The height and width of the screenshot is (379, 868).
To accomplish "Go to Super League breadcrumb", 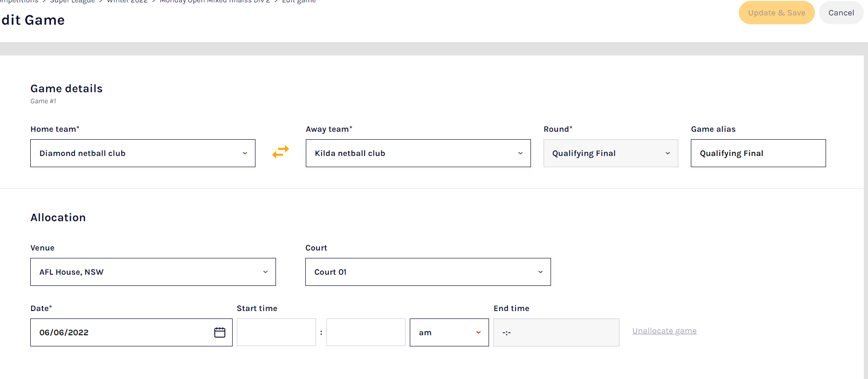I will click(x=72, y=2).
